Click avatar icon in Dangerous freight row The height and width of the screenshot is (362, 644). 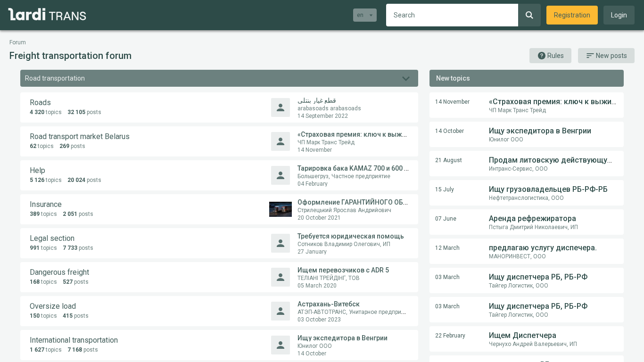(x=281, y=277)
